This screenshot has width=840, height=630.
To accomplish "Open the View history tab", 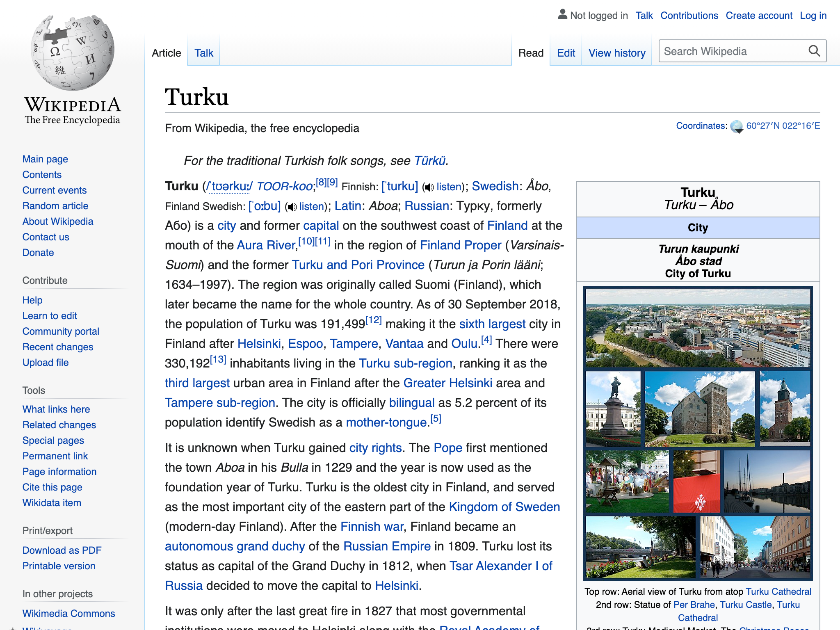I will point(617,53).
